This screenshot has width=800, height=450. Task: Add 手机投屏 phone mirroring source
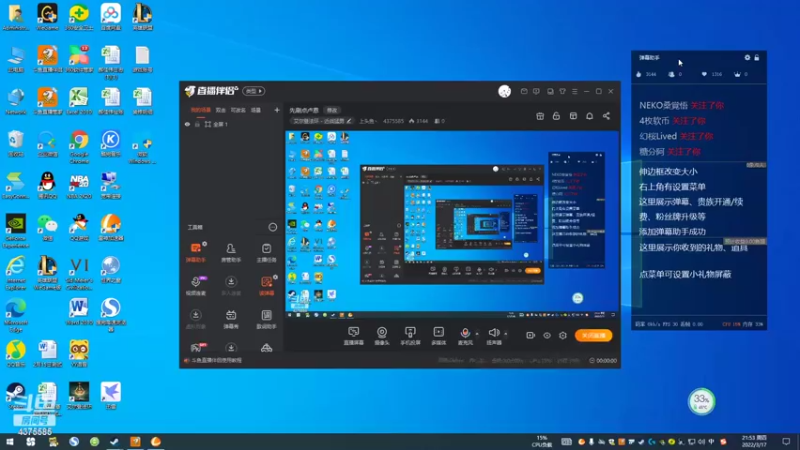410,336
